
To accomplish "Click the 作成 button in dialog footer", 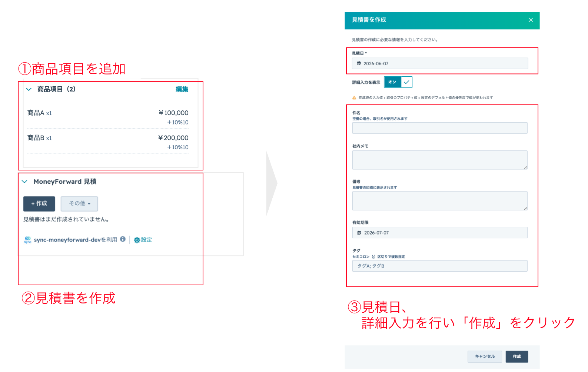I will coord(517,357).
